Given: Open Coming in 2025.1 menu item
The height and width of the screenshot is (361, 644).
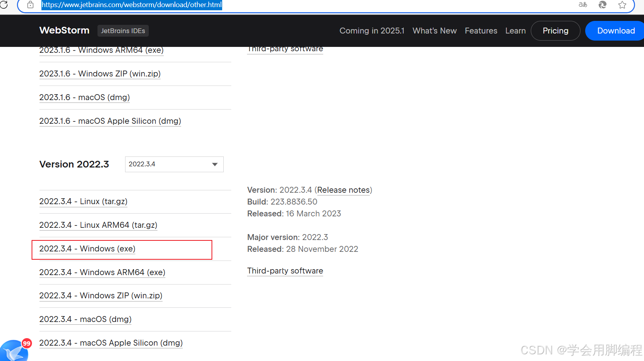Looking at the screenshot, I should 372,31.
